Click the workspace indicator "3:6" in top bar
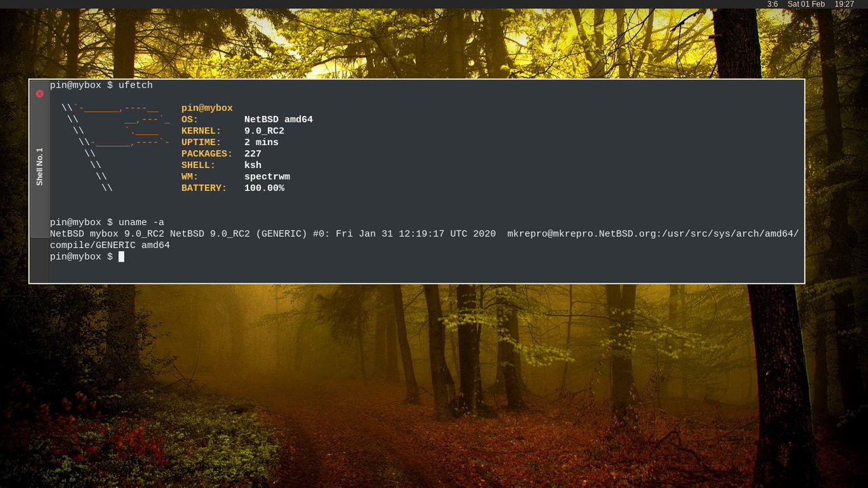 point(772,4)
